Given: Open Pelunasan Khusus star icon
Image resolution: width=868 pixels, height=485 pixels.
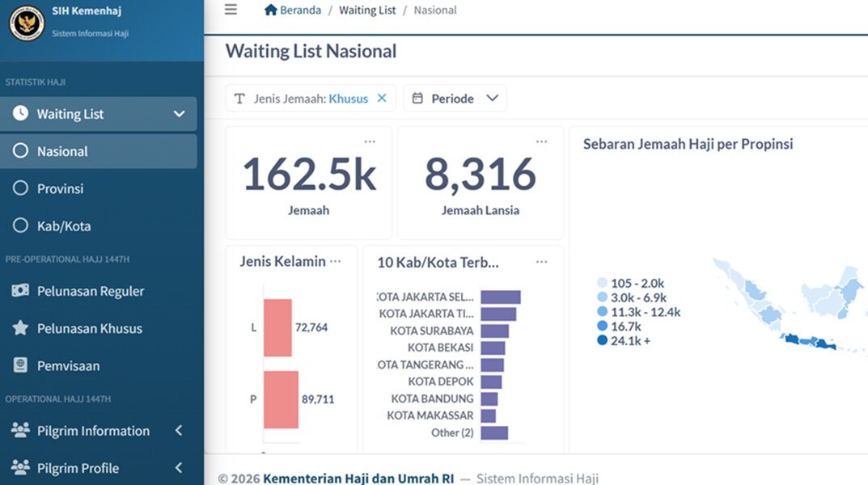Looking at the screenshot, I should coord(20,328).
